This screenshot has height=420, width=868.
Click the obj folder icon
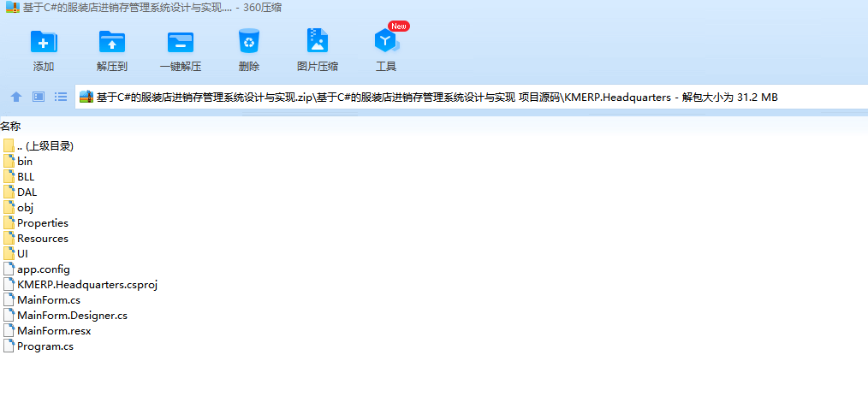coord(9,208)
